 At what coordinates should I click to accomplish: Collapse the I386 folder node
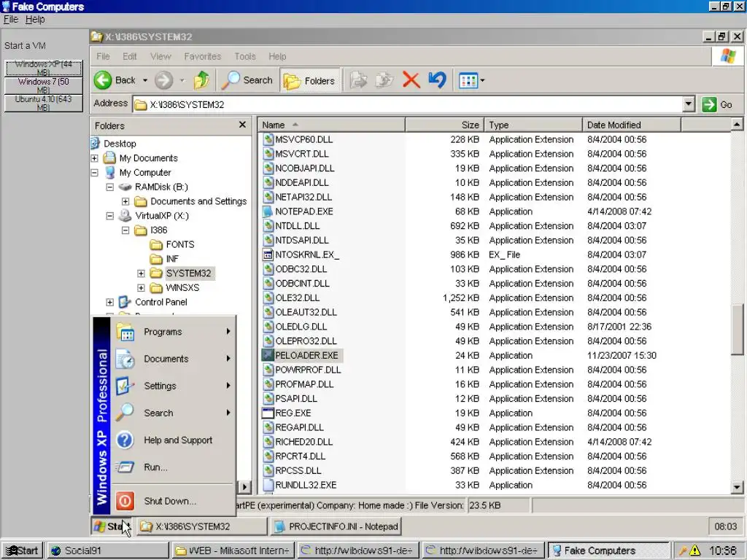[x=125, y=230]
